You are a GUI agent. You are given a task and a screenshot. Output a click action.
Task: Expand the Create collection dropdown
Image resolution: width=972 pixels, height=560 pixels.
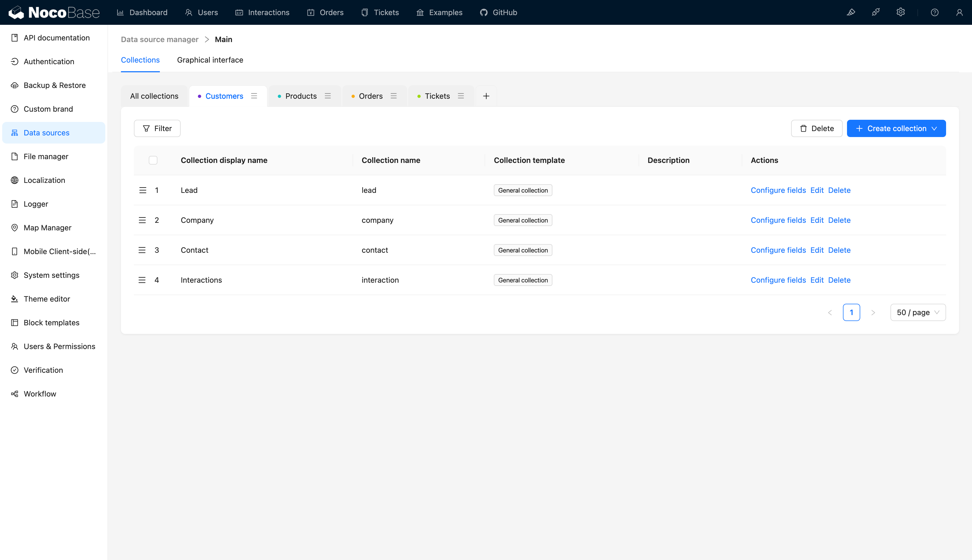[896, 128]
